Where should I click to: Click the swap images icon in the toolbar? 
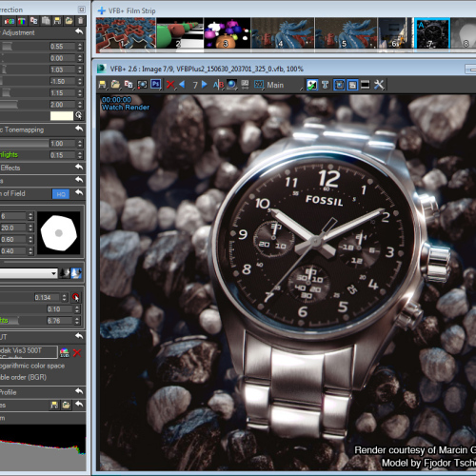pyautogui.click(x=245, y=85)
